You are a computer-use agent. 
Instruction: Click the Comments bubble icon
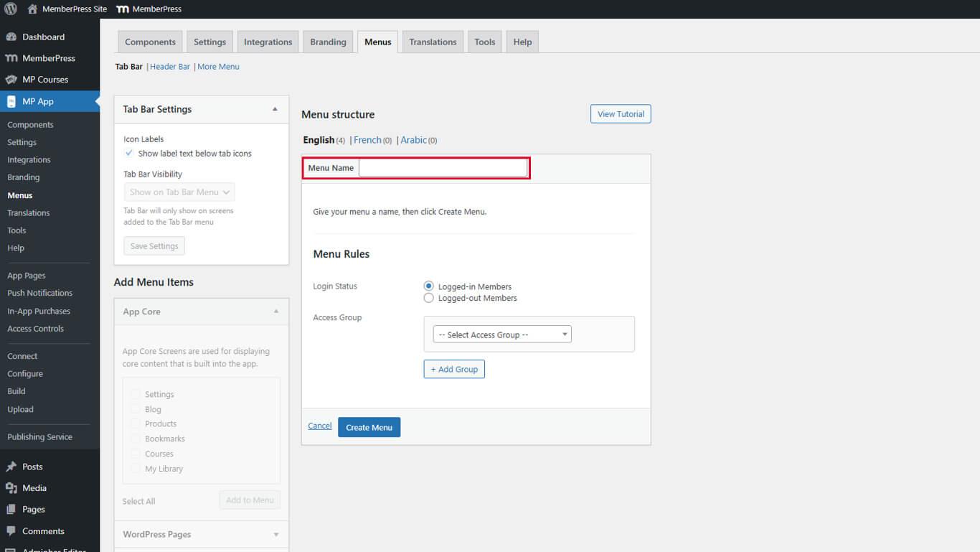[x=11, y=531]
